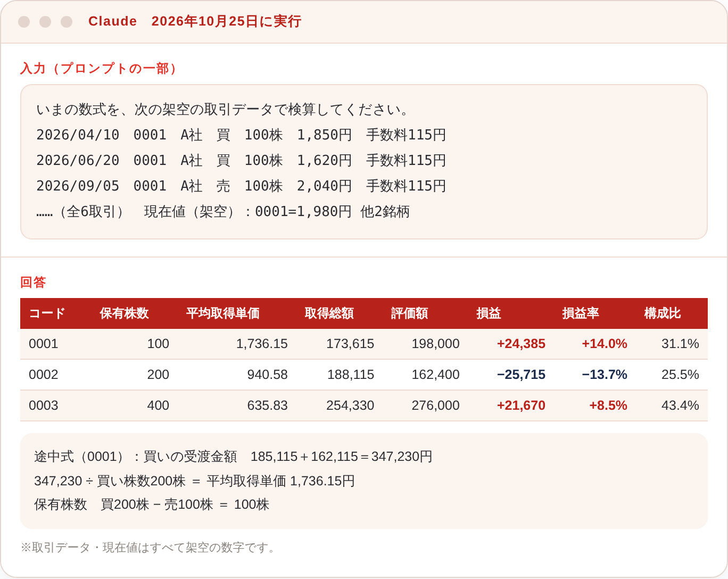Click the average cost 1,736.15 table cell
Image resolution: width=728 pixels, height=579 pixels.
tap(262, 344)
